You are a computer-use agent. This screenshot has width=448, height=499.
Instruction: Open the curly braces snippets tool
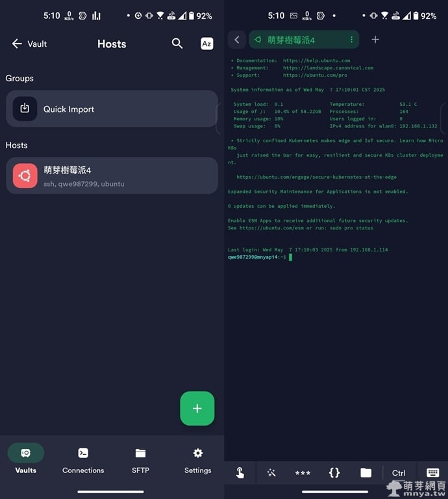click(x=334, y=473)
